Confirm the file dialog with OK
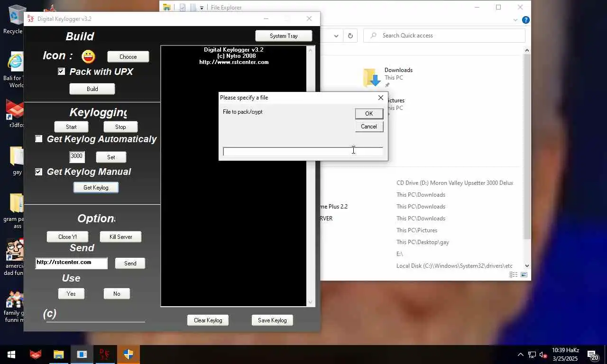 click(x=369, y=113)
